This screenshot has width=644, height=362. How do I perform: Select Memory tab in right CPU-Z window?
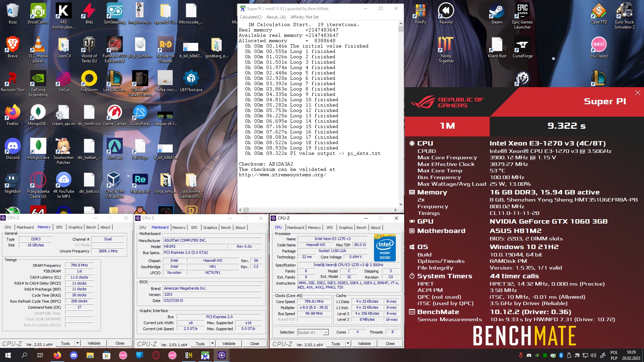click(314, 228)
